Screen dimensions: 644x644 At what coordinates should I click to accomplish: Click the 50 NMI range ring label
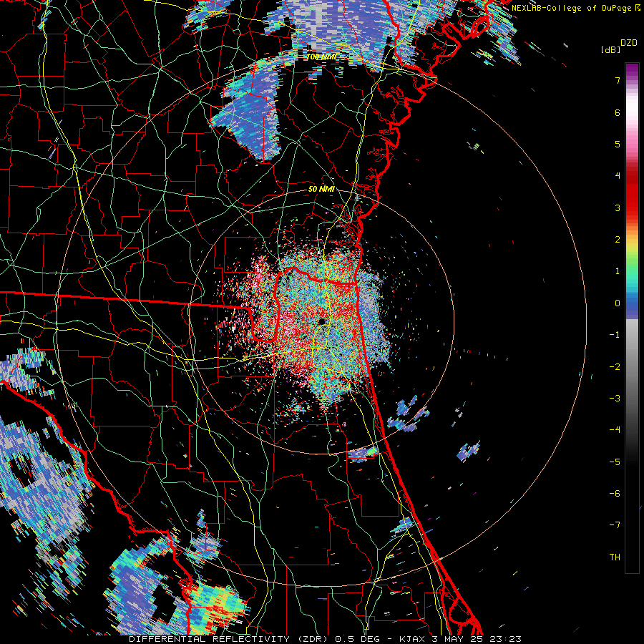point(321,190)
